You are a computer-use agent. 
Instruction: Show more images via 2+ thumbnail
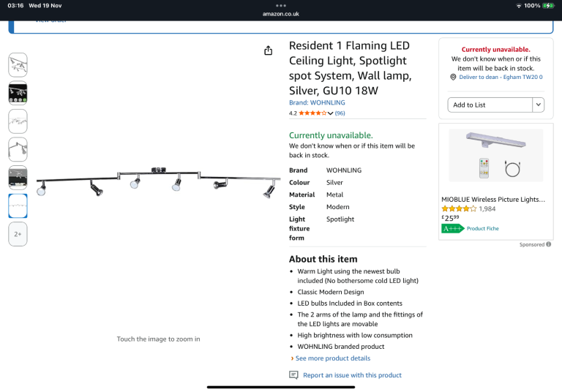coord(18,234)
